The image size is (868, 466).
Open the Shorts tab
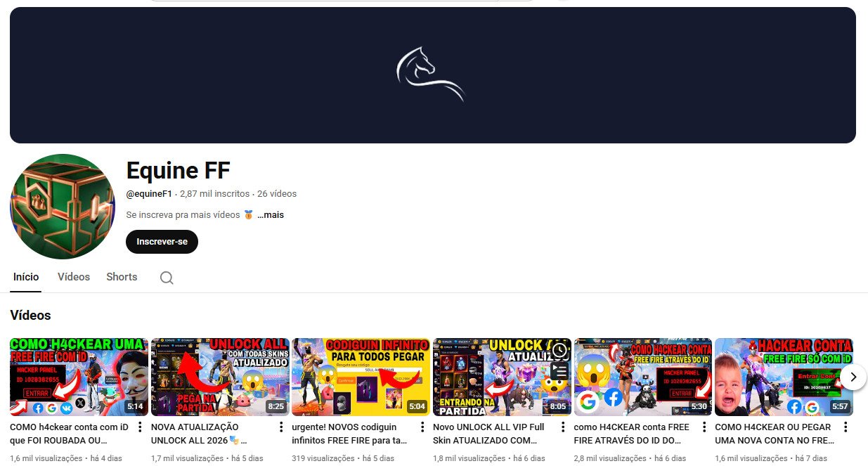[121, 277]
